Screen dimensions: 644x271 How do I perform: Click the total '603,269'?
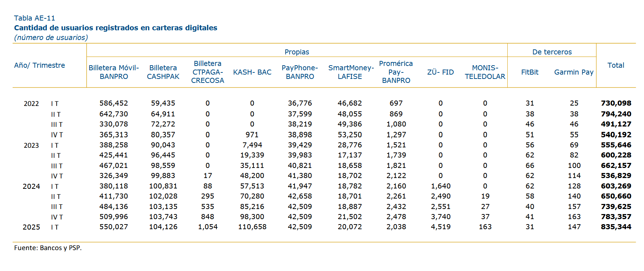(x=616, y=186)
